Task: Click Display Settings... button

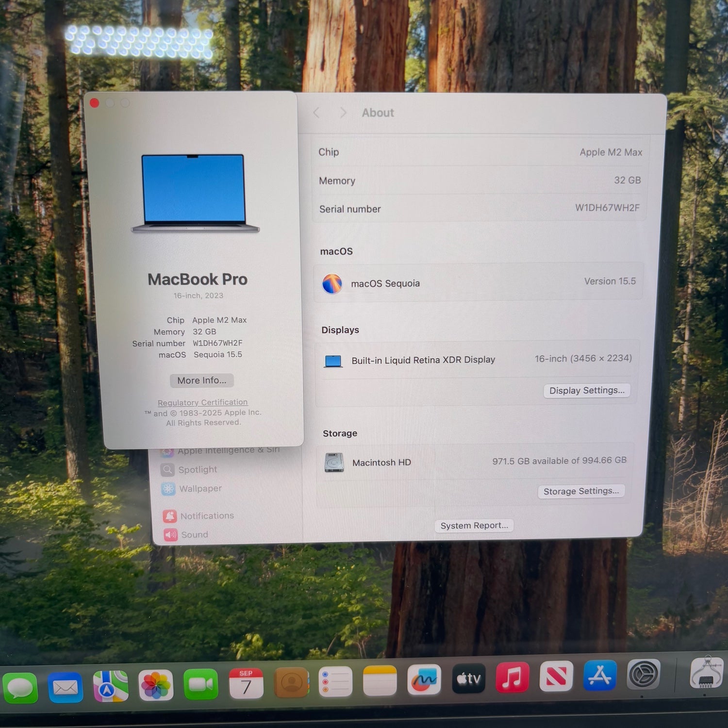Action: pyautogui.click(x=587, y=391)
